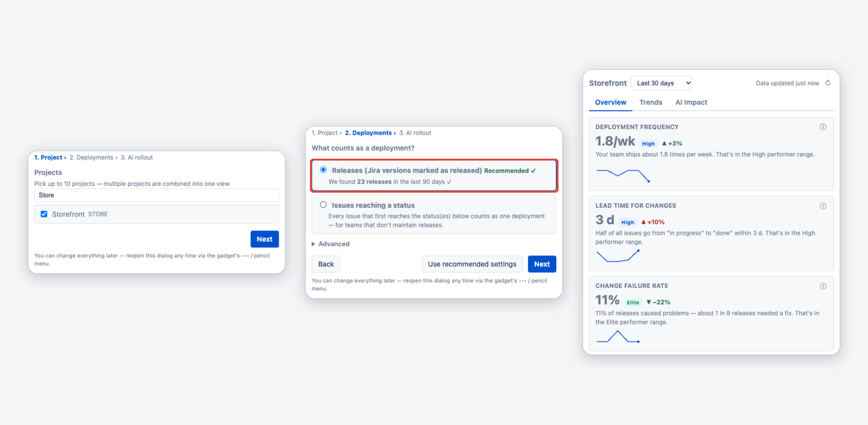The height and width of the screenshot is (425, 868).
Task: Click the 1.8/wk metric value
Action: click(615, 141)
